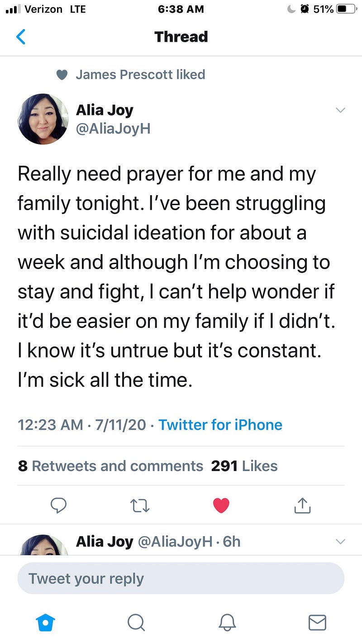
Task: Tap the back arrow icon
Action: [21, 37]
